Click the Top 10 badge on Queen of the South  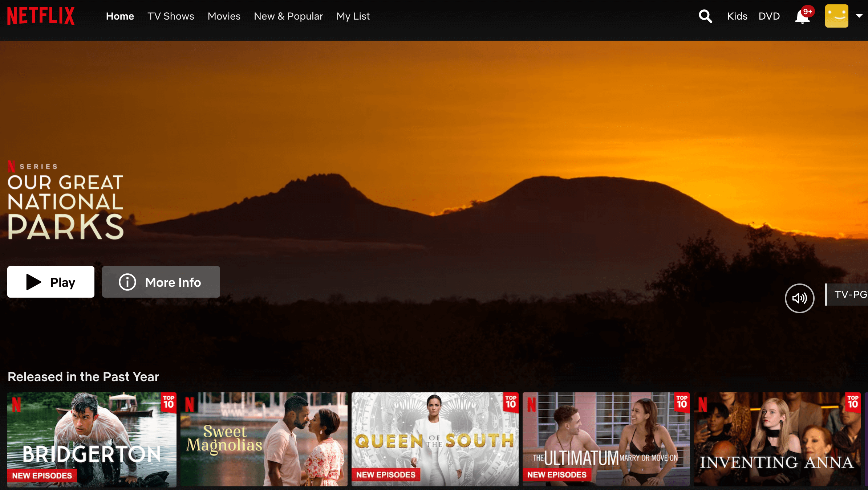(x=511, y=402)
